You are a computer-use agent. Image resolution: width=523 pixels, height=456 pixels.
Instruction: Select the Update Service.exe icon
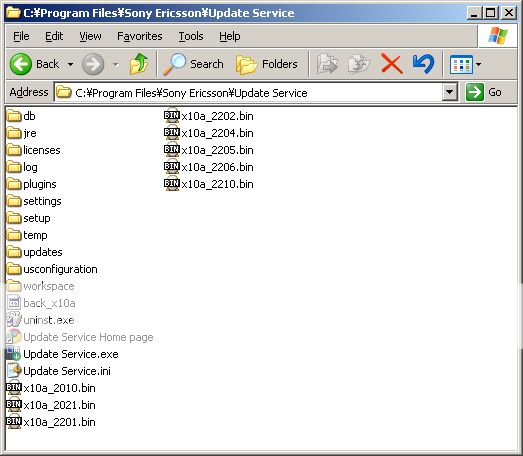14,354
